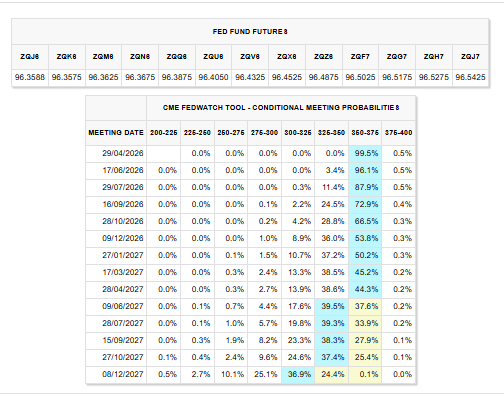Click the 96.5175 price cell
The image size is (504, 396).
click(x=397, y=77)
